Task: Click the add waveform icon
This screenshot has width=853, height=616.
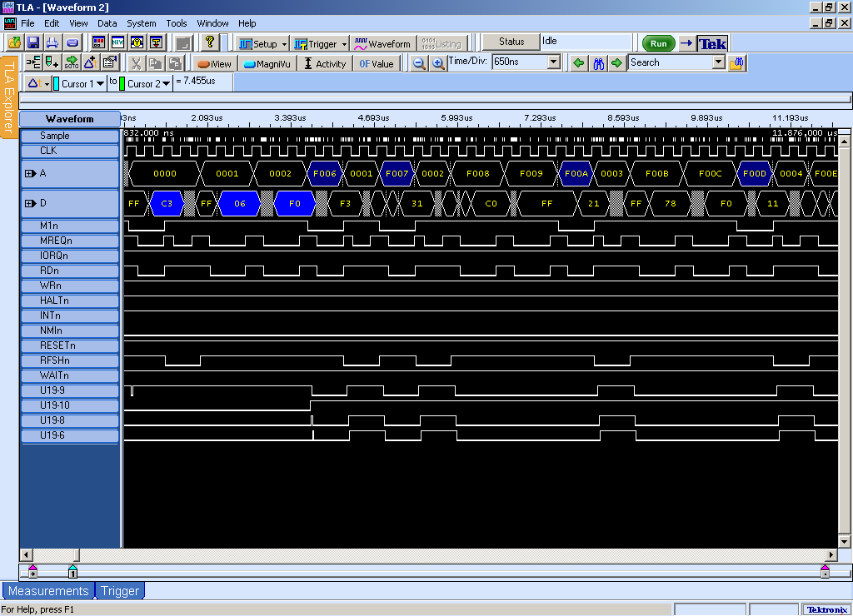Action: coord(33,63)
